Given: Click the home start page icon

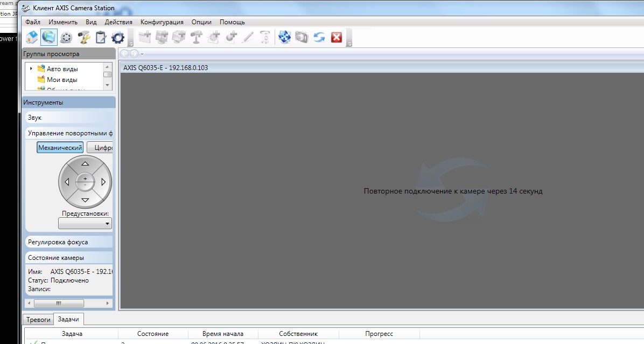Looking at the screenshot, I should click(32, 37).
